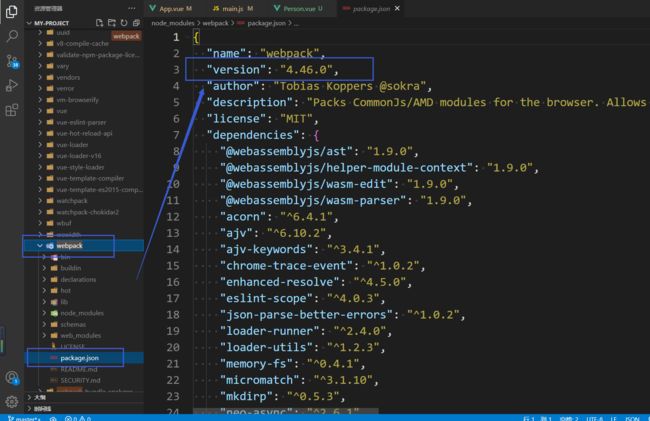Open the Extensions view

12,112
